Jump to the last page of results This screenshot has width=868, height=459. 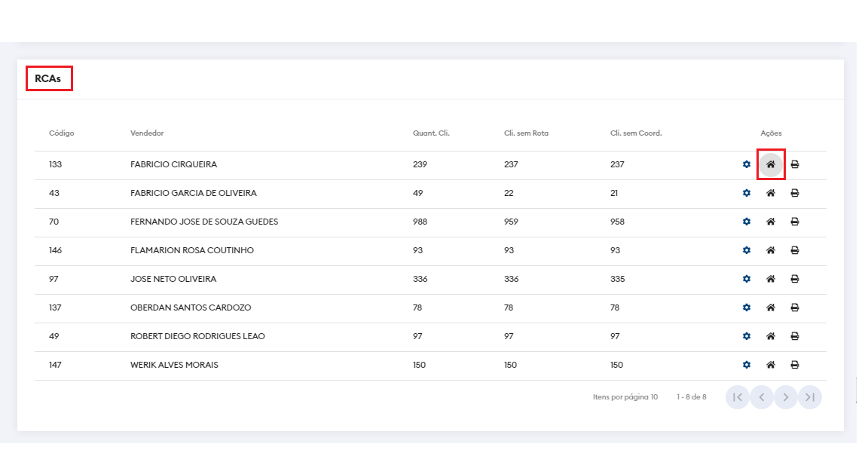(x=810, y=397)
